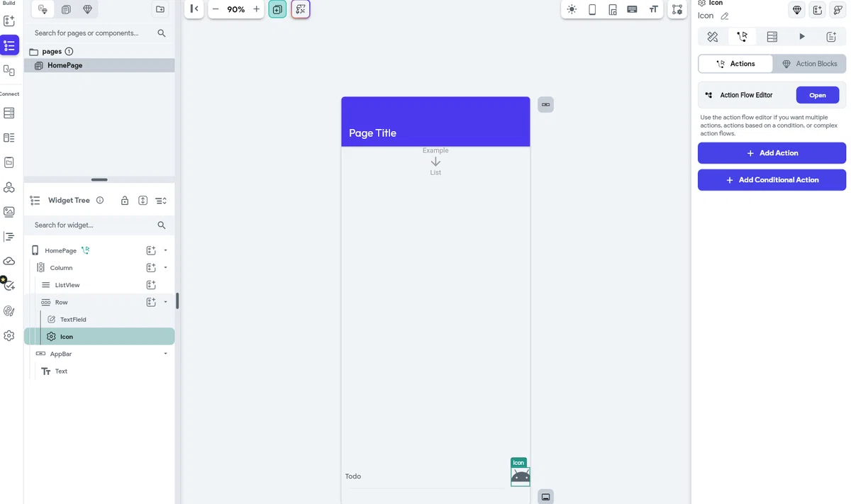Select the phone device preview icon
This screenshot has height=504, width=851.
tap(592, 9)
